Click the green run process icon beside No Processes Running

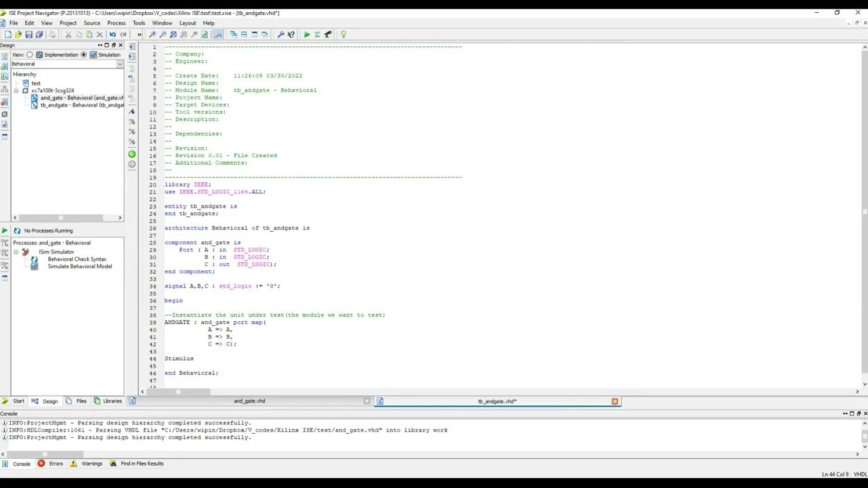pos(5,230)
